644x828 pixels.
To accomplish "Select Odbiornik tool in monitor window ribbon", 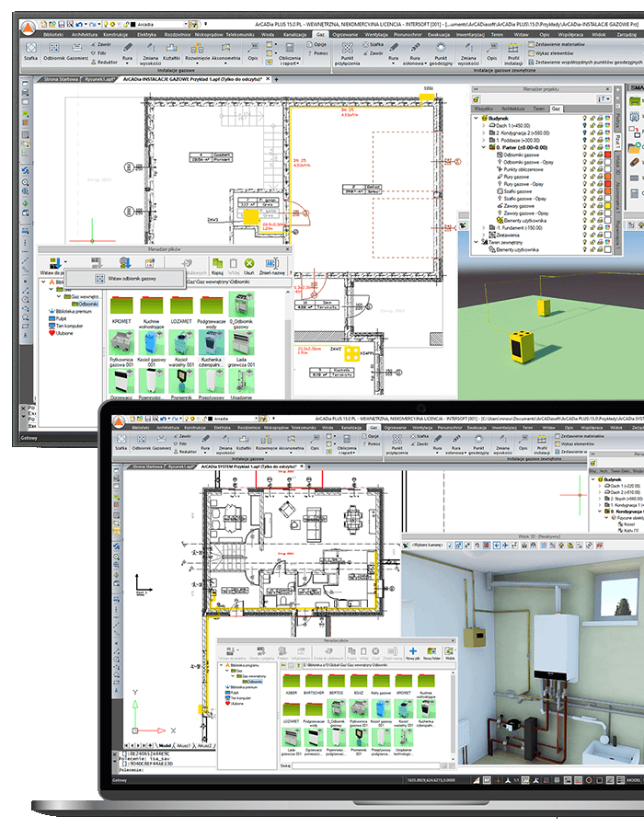I will coord(54,52).
